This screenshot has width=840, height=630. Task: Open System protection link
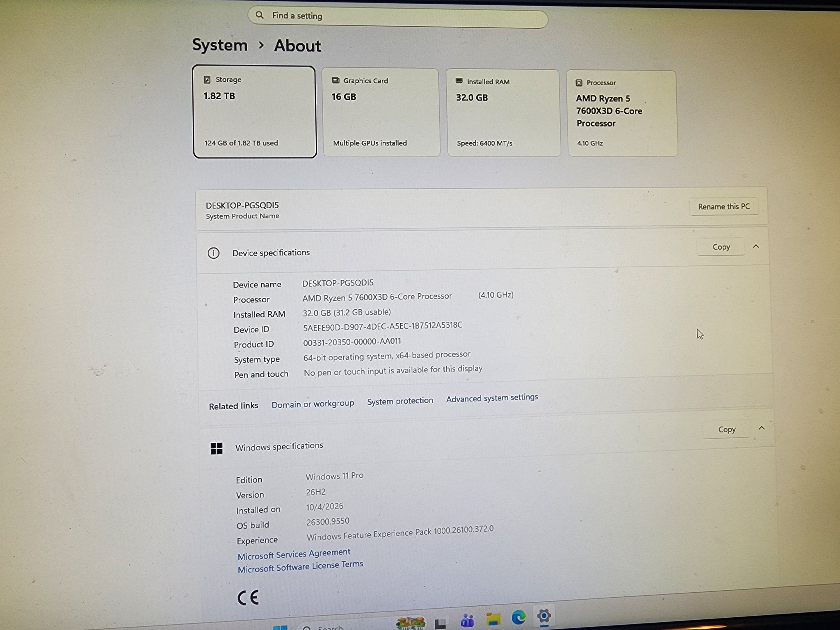tap(400, 401)
